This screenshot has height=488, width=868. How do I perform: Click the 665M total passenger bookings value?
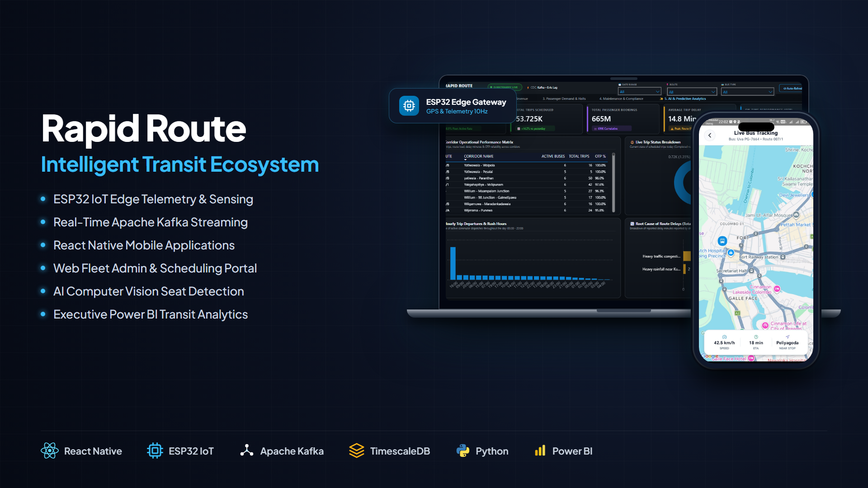coord(601,119)
